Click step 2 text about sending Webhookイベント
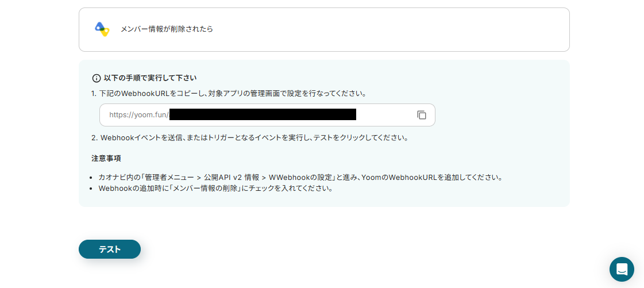644x288 pixels. (250, 138)
